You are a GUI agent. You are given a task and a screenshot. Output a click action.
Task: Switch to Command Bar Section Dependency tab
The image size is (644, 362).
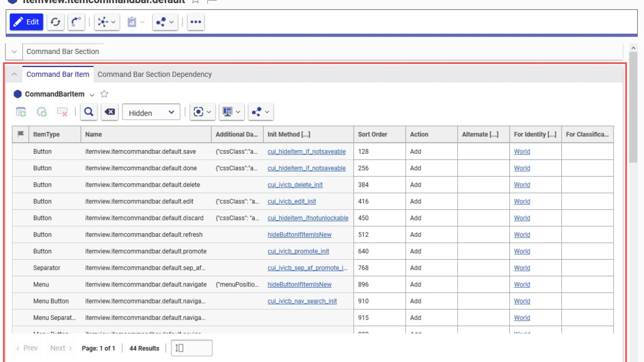[x=155, y=74]
